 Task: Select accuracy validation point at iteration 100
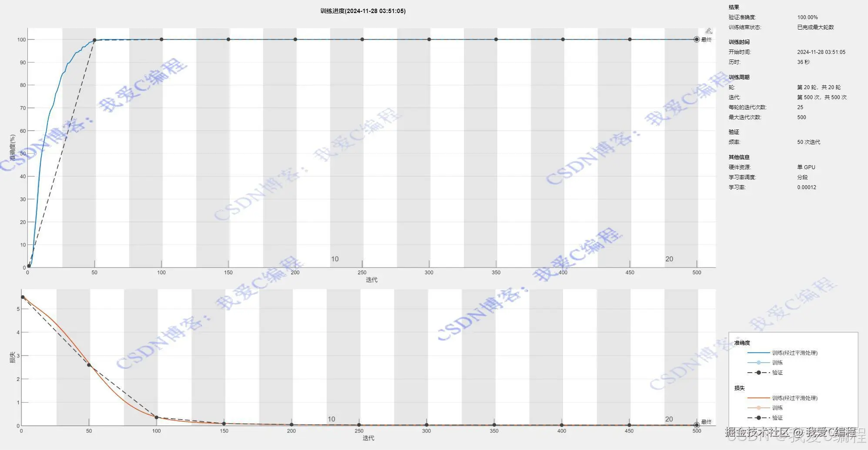coord(161,40)
